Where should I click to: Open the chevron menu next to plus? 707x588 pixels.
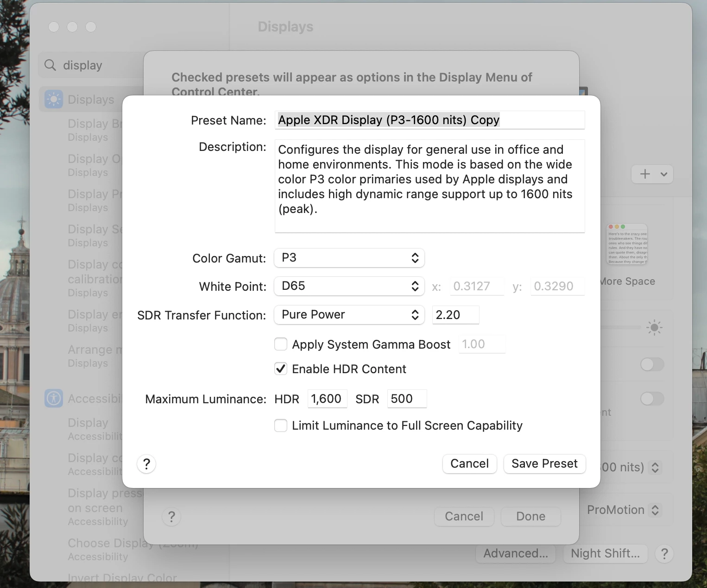(664, 175)
